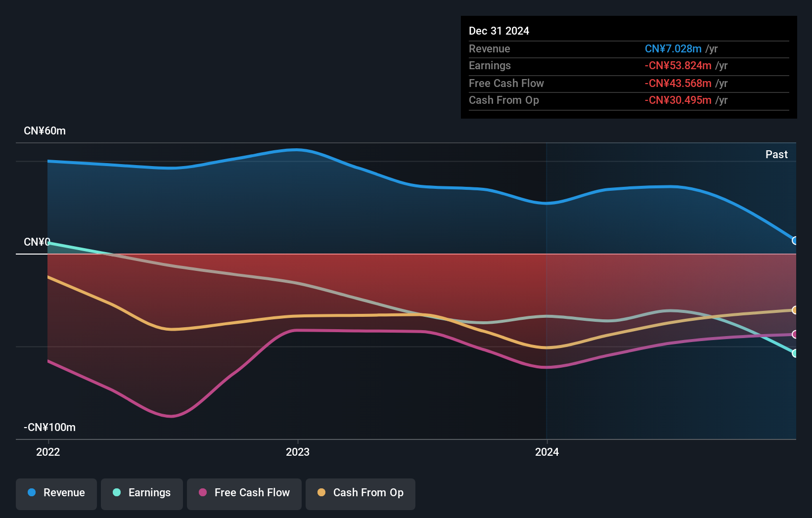Click the Free Cash Flow label in tooltip

click(x=506, y=84)
